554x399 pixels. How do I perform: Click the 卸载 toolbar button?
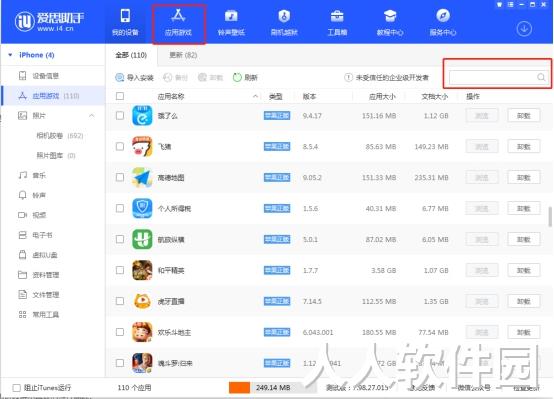point(210,77)
